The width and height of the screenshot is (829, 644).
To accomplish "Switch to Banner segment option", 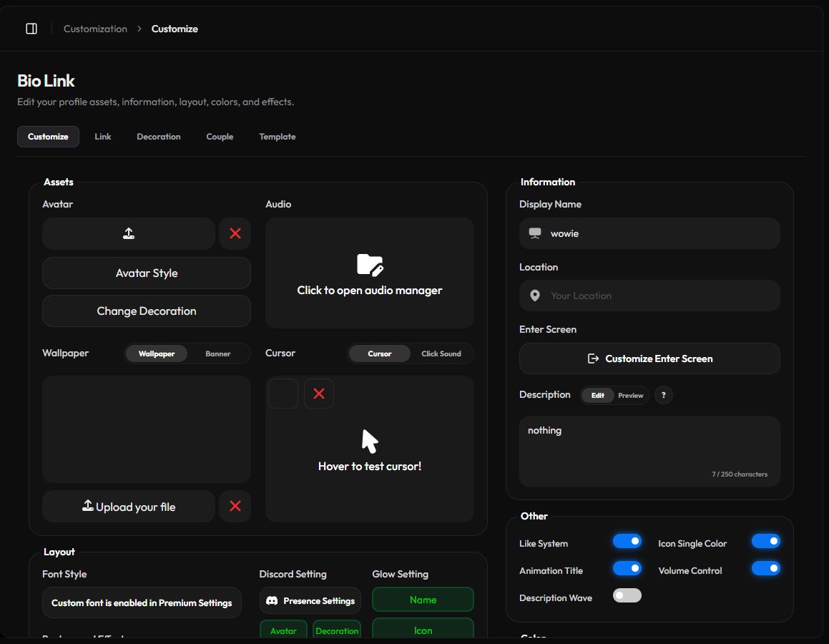I will (218, 353).
